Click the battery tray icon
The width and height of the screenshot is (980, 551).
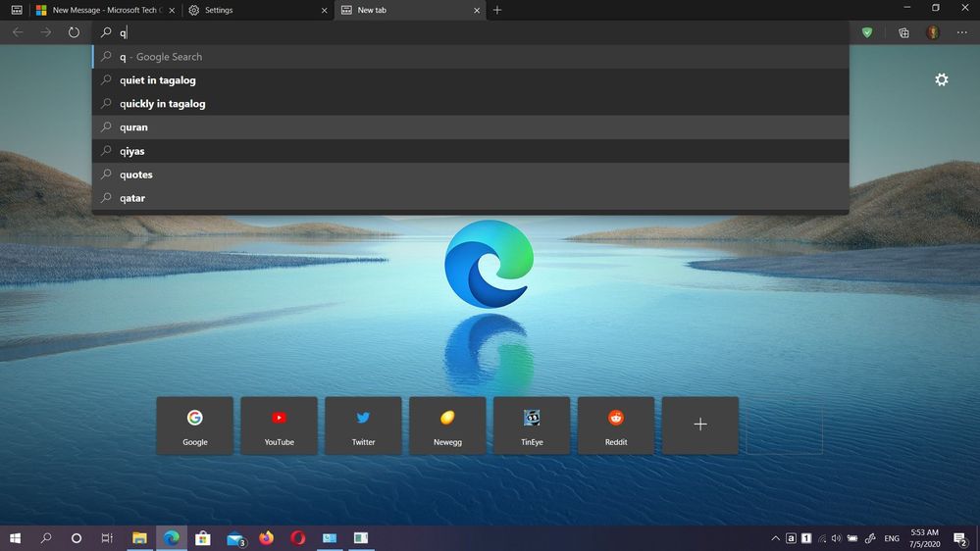coord(851,538)
